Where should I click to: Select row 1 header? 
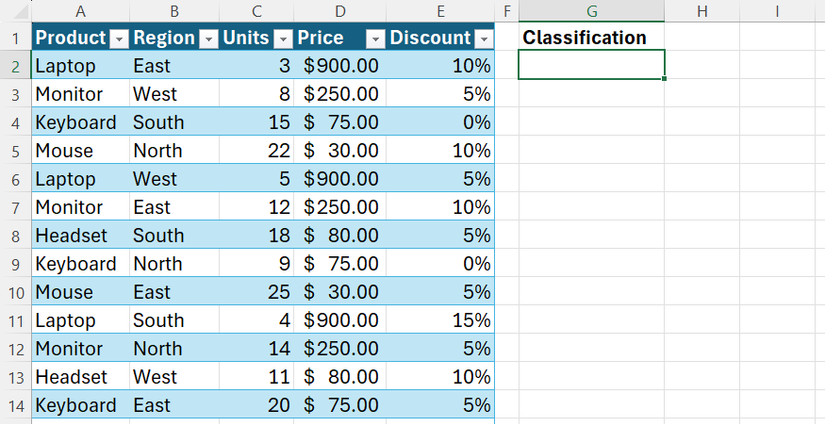click(x=16, y=38)
